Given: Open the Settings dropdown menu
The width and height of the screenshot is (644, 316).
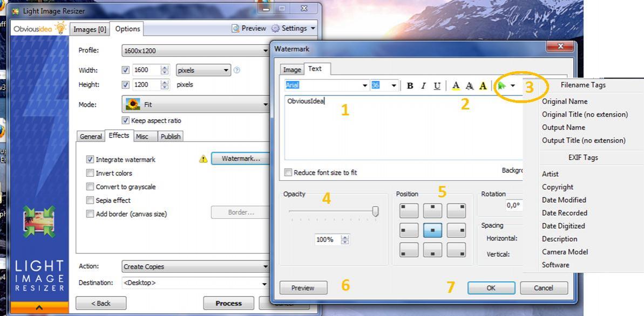Looking at the screenshot, I should tap(313, 29).
